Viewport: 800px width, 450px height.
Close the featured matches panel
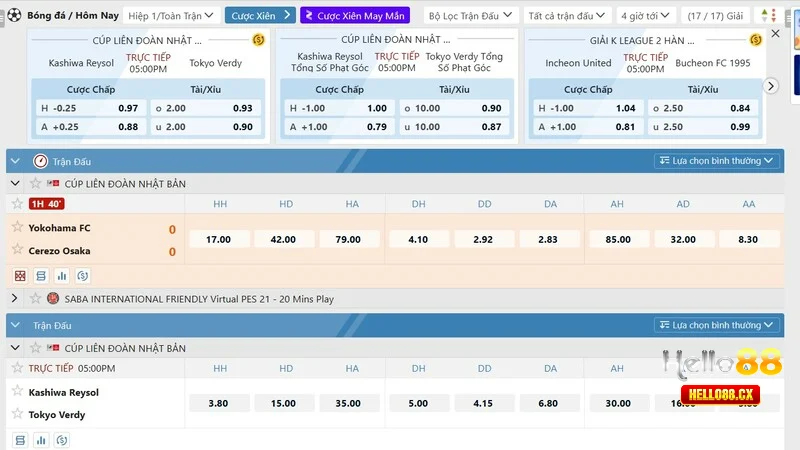point(776,34)
